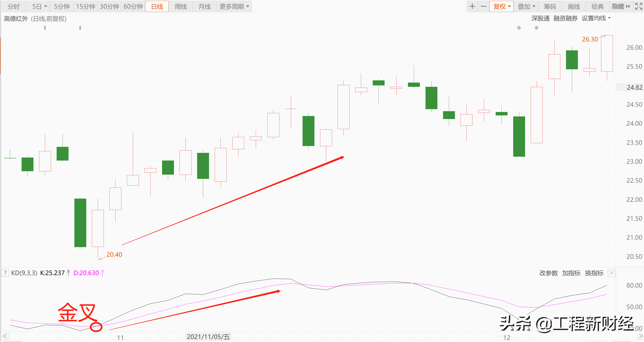Click first dividend arrow marker on chart
Image resolution: width=644 pixels, height=342 pixels.
coord(45,28)
